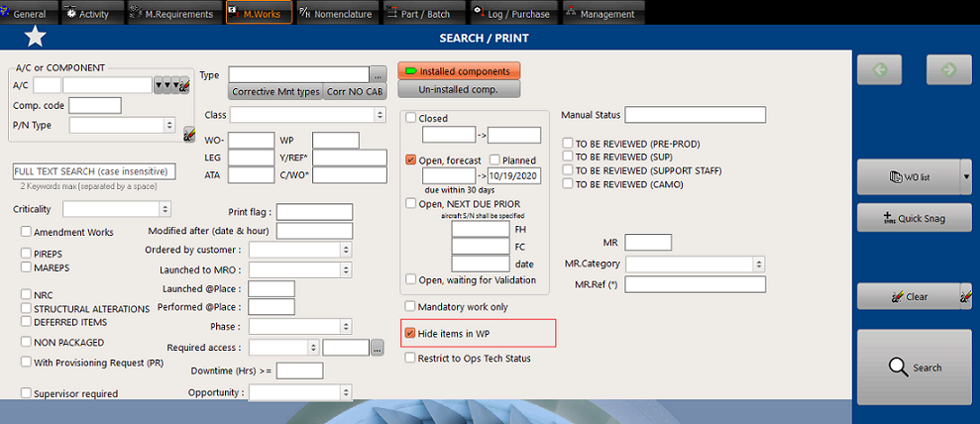This screenshot has height=424, width=980.
Task: Click the Manual Status input field
Action: (695, 115)
